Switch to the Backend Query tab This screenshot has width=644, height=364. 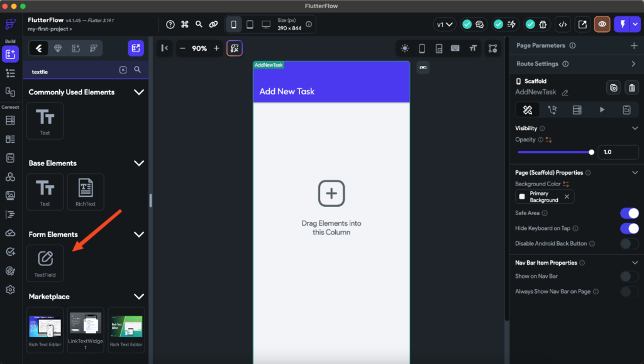click(x=577, y=109)
